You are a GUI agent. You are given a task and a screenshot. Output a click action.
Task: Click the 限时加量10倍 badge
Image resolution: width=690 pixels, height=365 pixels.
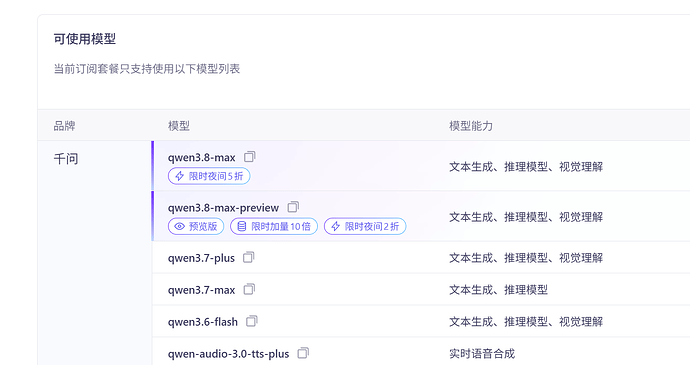274,226
